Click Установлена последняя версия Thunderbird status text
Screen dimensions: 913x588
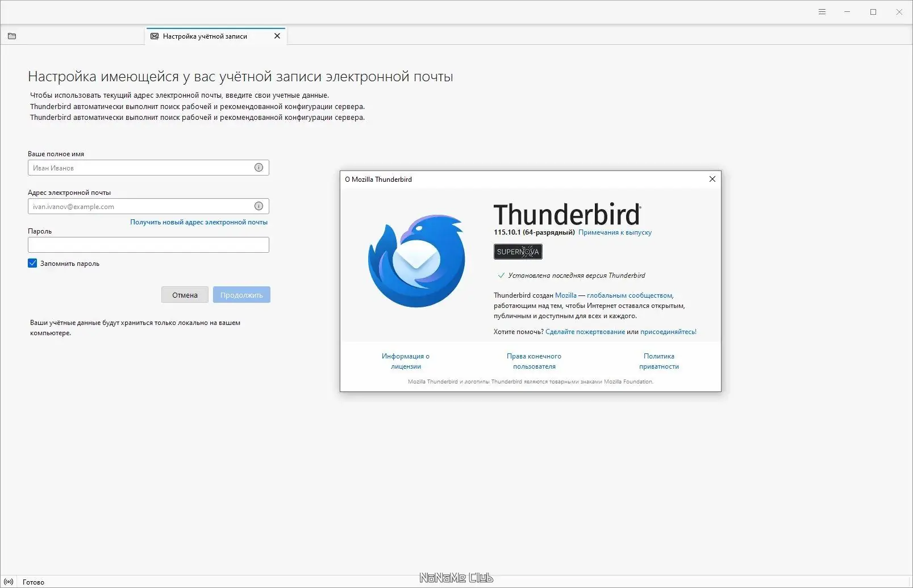pos(577,276)
